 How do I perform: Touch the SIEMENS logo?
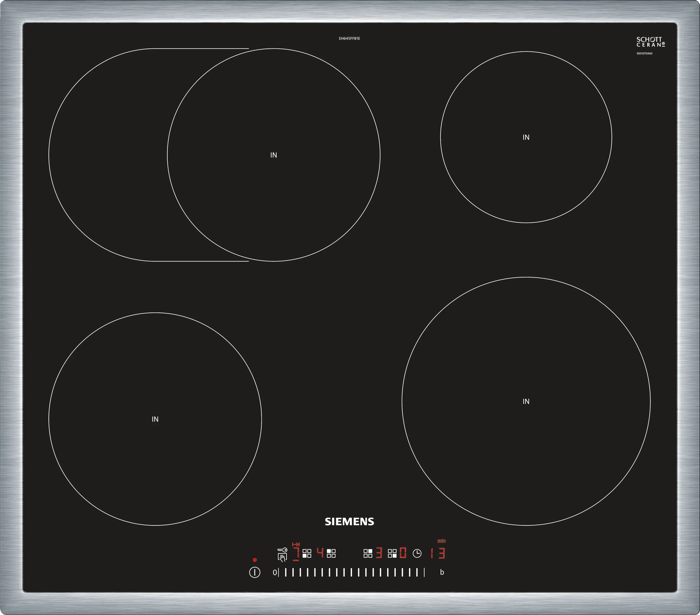[x=349, y=522]
